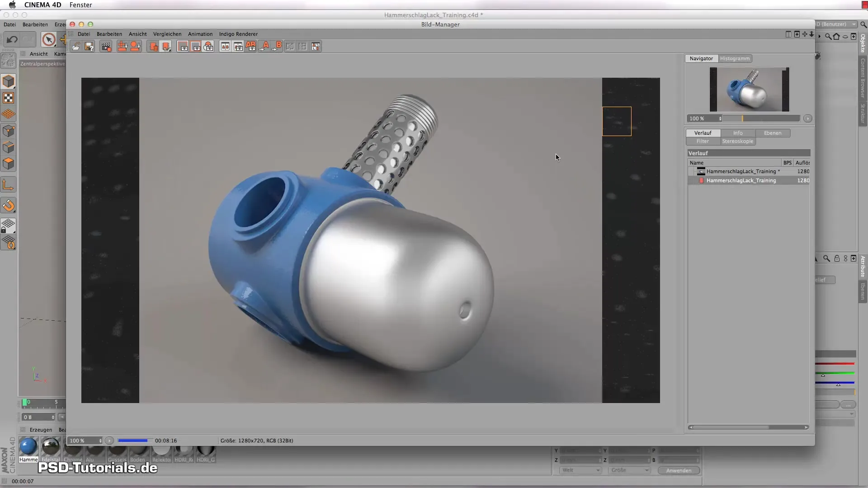Switch to the Filter tab
This screenshot has width=868, height=488.
703,141
